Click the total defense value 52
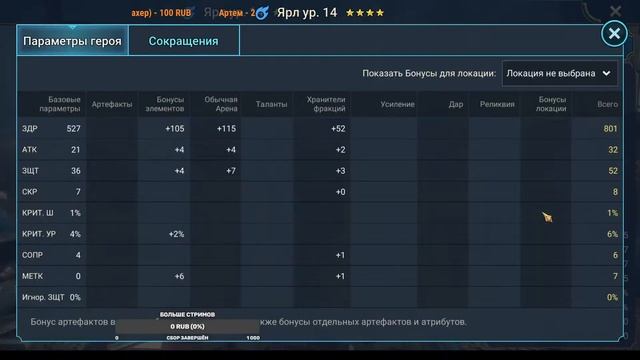Image resolution: width=640 pixels, height=360 pixels. pyautogui.click(x=613, y=171)
